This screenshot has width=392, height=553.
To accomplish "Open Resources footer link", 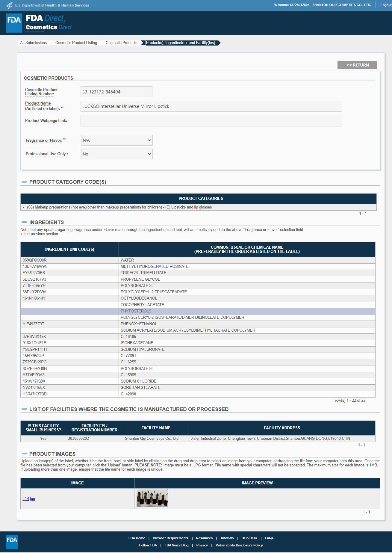I will (204, 538).
